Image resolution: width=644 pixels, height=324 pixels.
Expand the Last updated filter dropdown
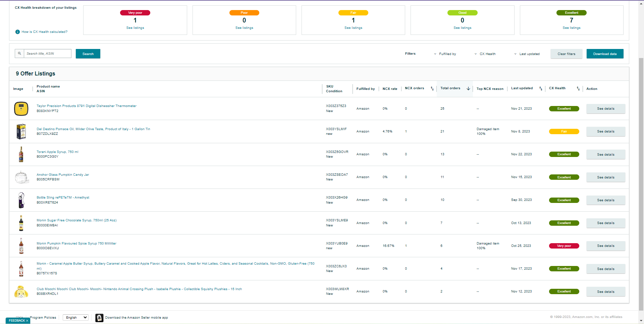click(x=527, y=54)
